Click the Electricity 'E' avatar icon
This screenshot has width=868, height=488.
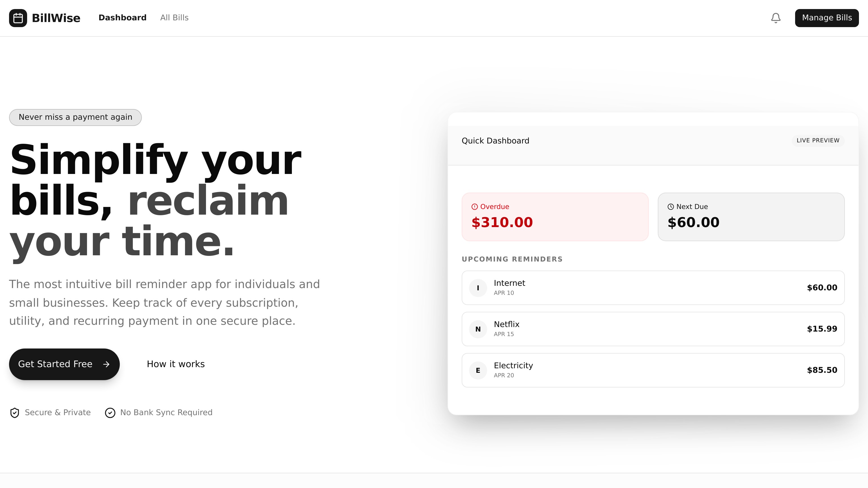(478, 371)
